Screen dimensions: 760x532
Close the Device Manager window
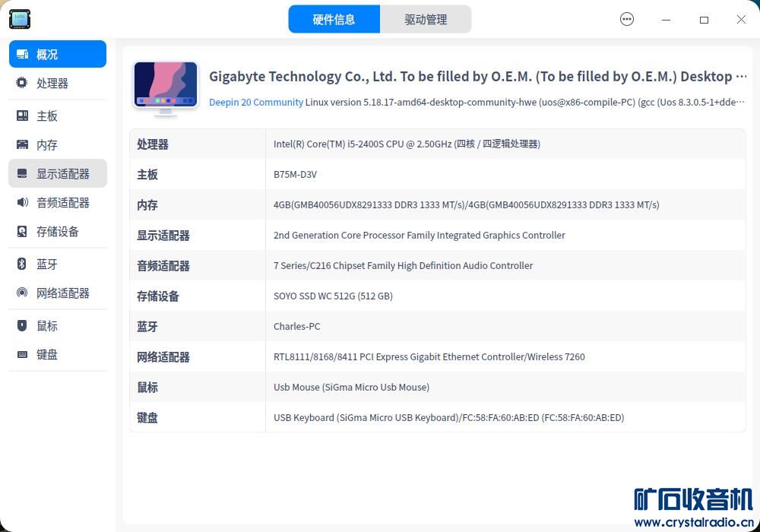pyautogui.click(x=741, y=20)
